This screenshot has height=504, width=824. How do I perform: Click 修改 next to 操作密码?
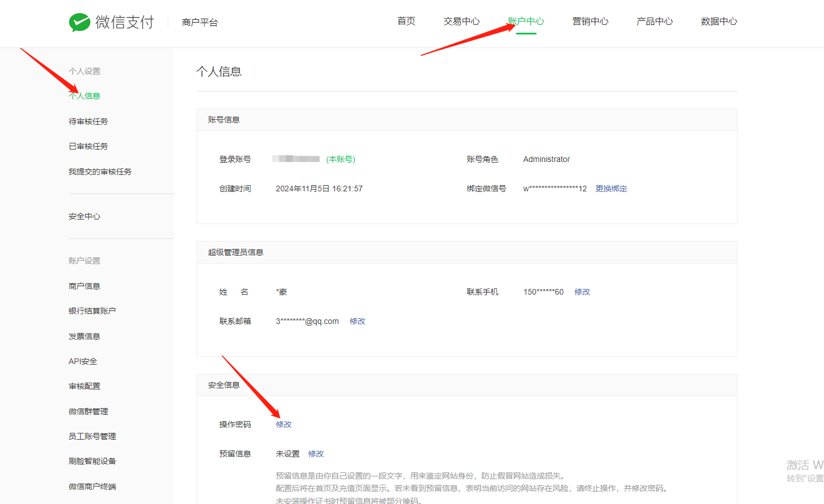(284, 424)
